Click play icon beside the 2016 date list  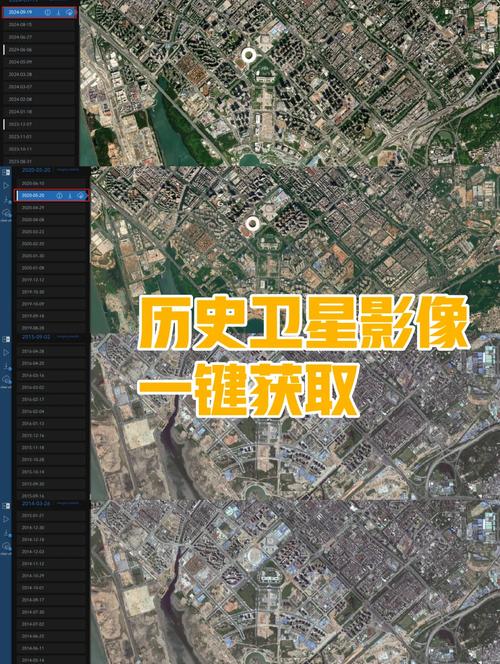click(6, 352)
